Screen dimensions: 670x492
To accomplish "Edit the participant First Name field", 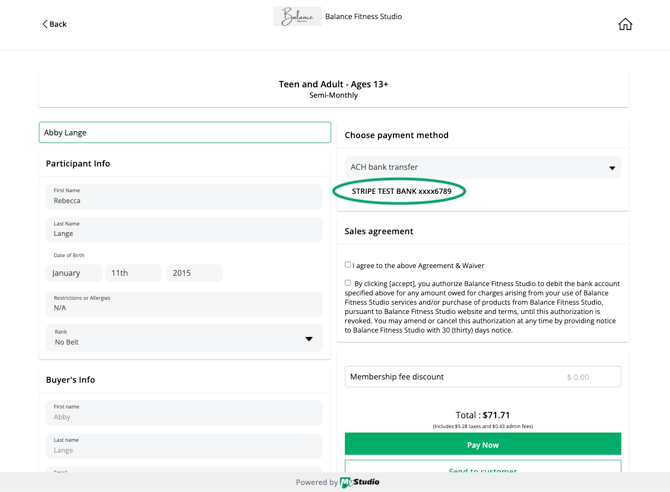I will (x=184, y=197).
